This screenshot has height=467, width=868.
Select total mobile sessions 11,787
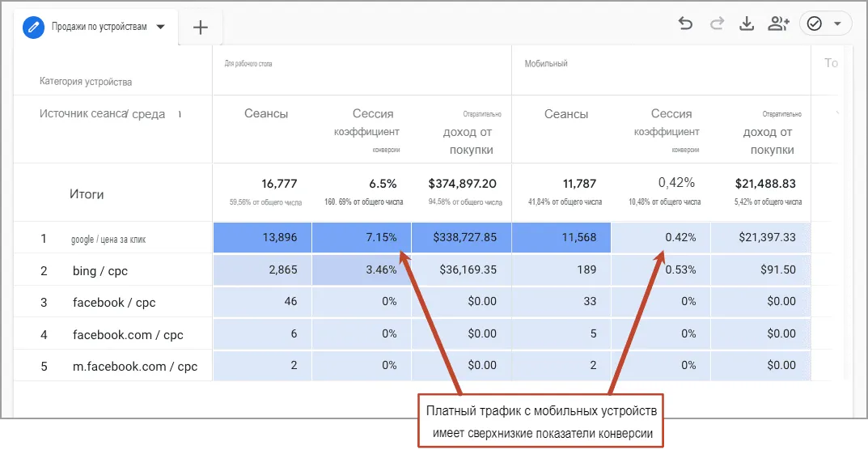(579, 184)
